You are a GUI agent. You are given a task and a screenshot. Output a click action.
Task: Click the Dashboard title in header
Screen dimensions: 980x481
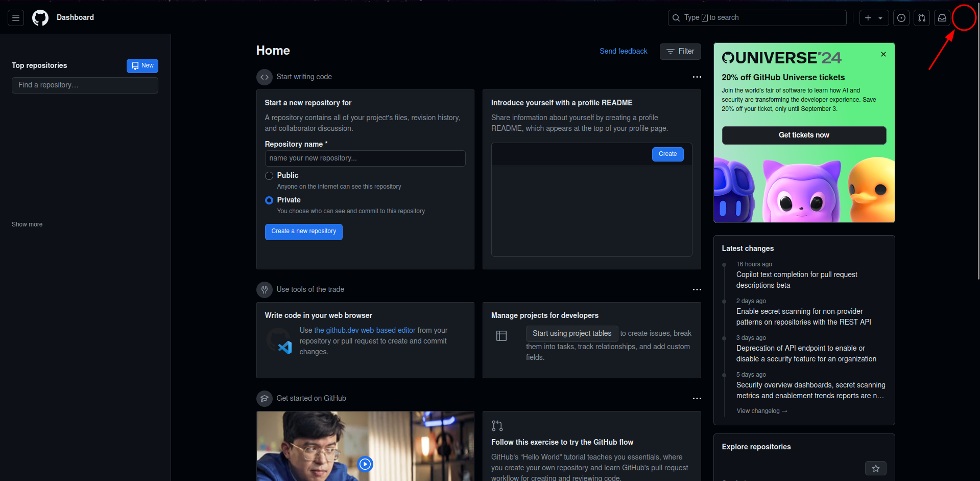click(x=75, y=18)
